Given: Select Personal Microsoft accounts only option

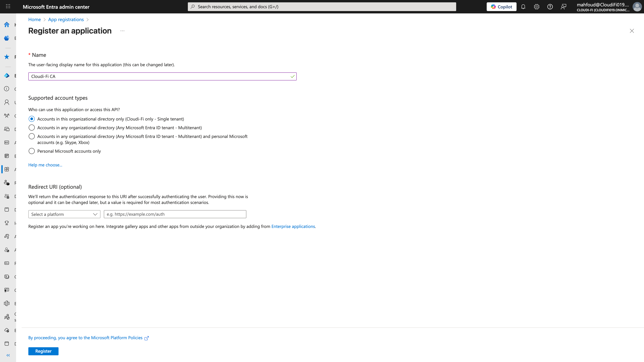Looking at the screenshot, I should tap(32, 151).
